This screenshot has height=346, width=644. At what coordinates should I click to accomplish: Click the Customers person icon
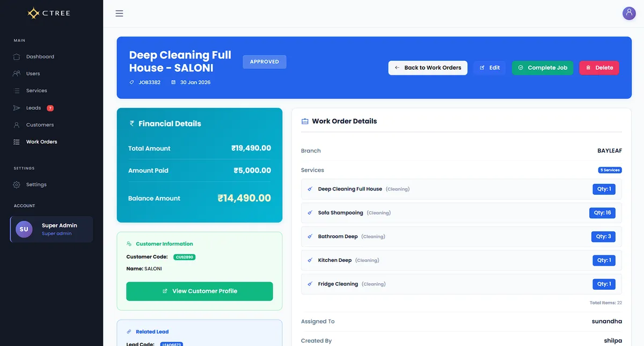17,125
